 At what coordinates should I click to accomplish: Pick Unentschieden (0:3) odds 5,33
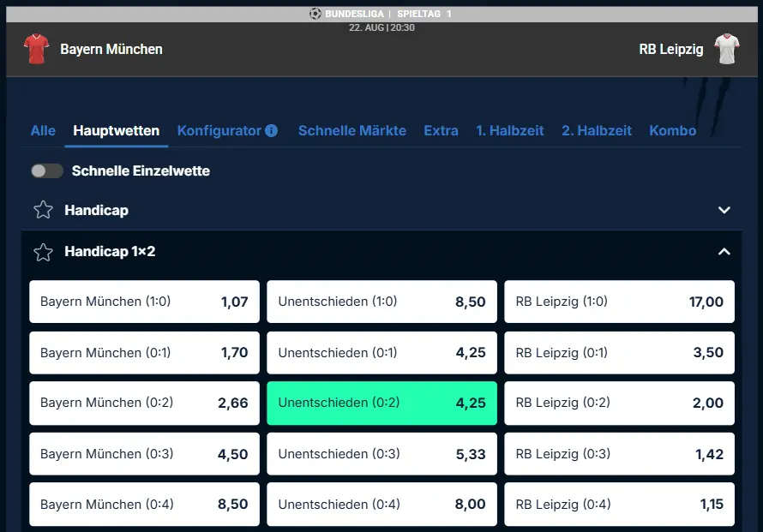click(382, 454)
